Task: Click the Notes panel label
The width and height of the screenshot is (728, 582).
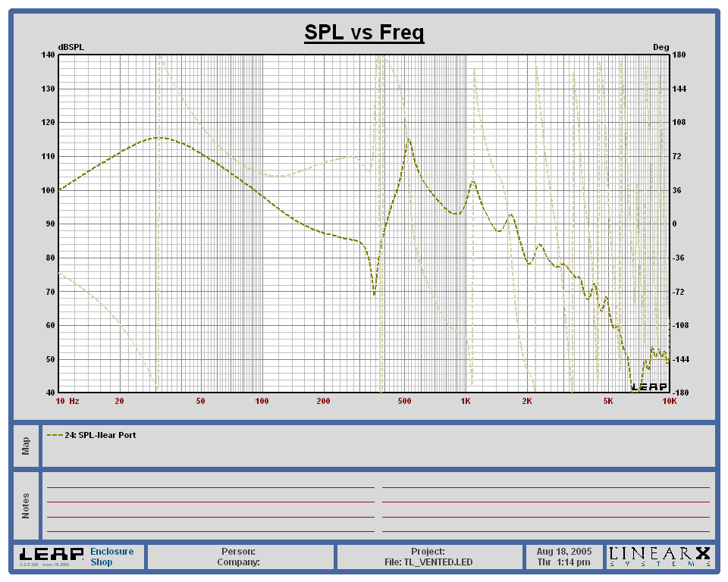Action: pyautogui.click(x=26, y=506)
